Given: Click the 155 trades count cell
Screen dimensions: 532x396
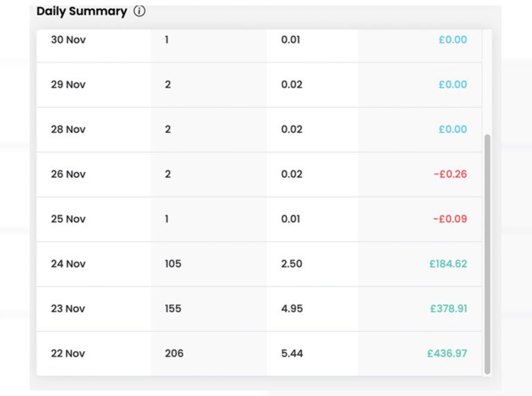Looking at the screenshot, I should [x=172, y=309].
